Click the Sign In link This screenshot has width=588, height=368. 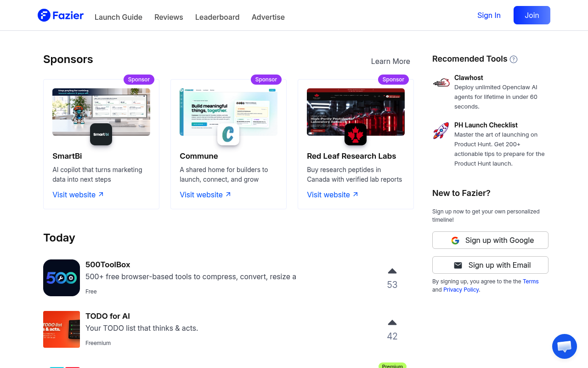[x=489, y=15]
